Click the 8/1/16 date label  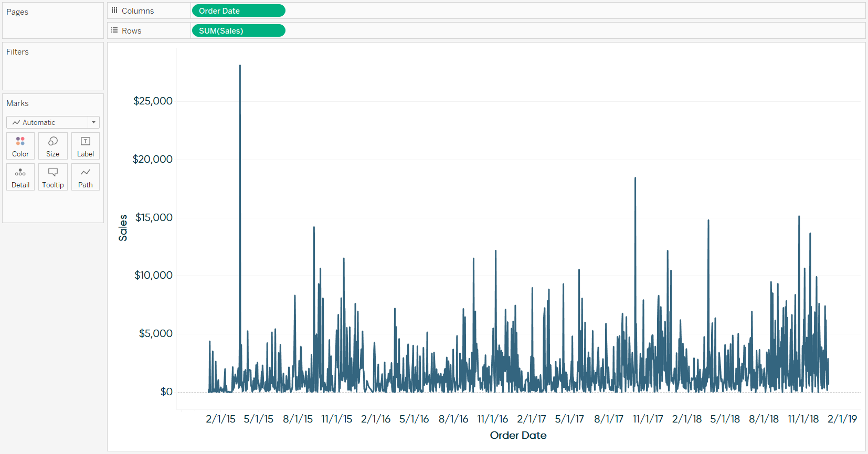click(x=453, y=419)
